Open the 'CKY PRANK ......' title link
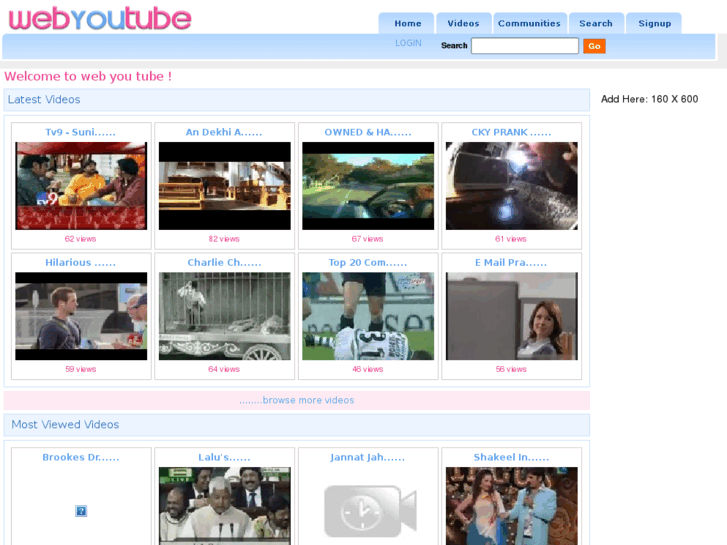The image size is (727, 545). [x=511, y=132]
